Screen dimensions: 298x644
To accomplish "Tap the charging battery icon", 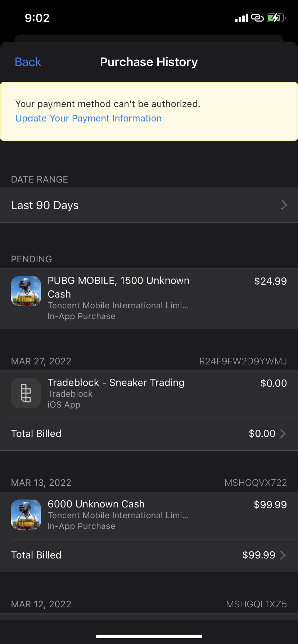I will tap(276, 18).
